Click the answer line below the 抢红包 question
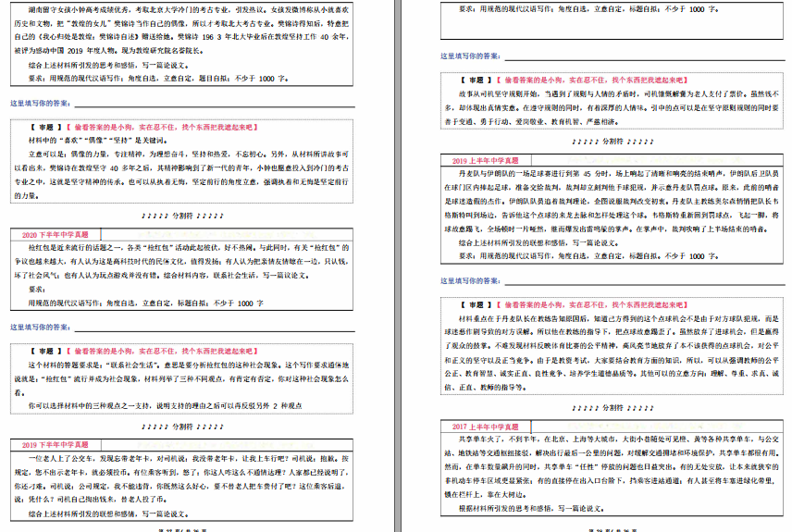Image resolution: width=792 pixels, height=532 pixels. click(215, 330)
